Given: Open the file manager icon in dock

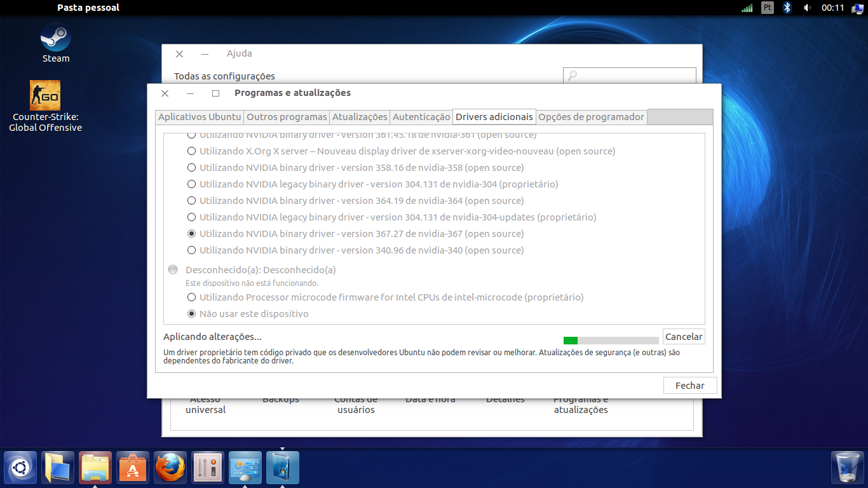Looking at the screenshot, I should [95, 468].
